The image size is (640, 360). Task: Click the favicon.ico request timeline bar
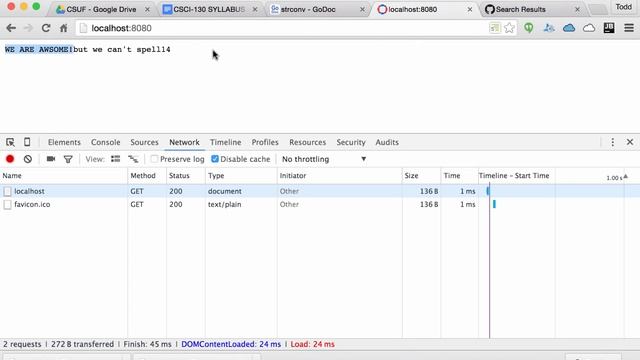click(494, 204)
